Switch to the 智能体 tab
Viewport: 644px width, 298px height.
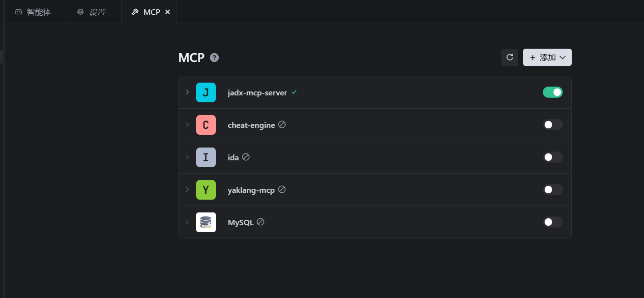coord(33,12)
